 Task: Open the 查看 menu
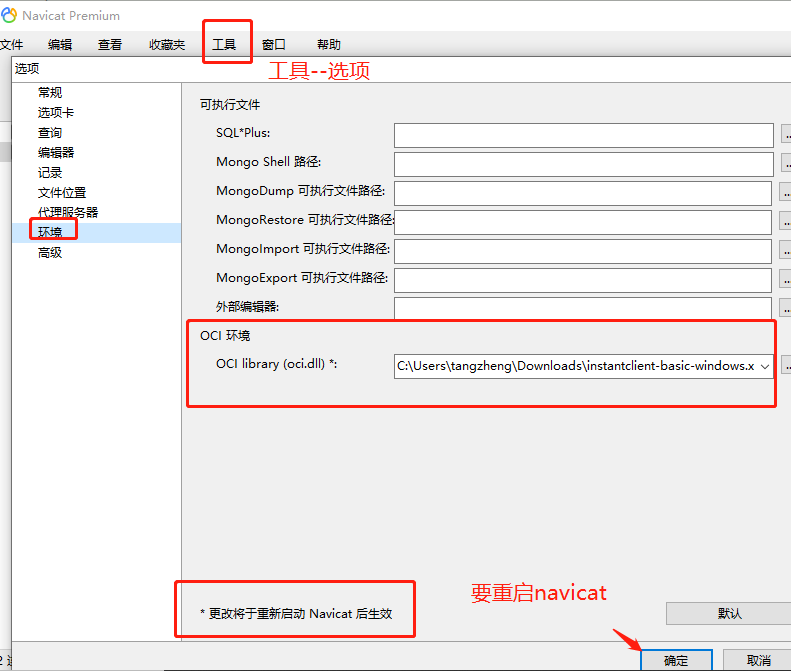[110, 45]
